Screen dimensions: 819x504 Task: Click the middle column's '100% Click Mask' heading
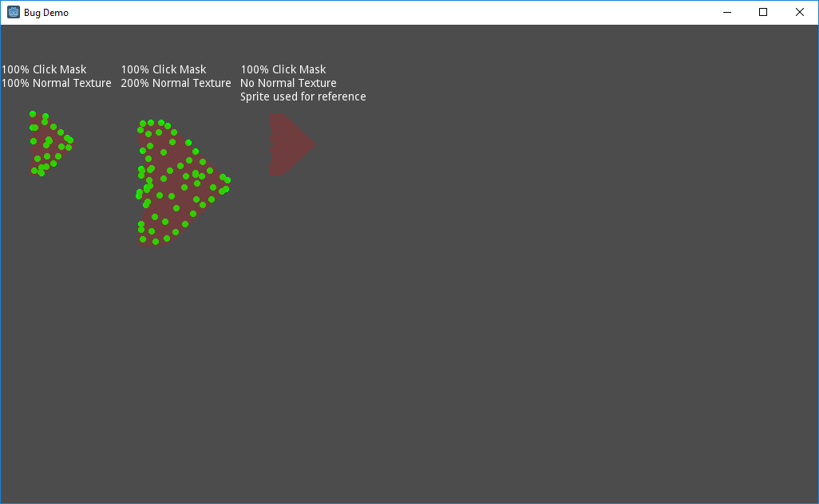click(x=164, y=69)
